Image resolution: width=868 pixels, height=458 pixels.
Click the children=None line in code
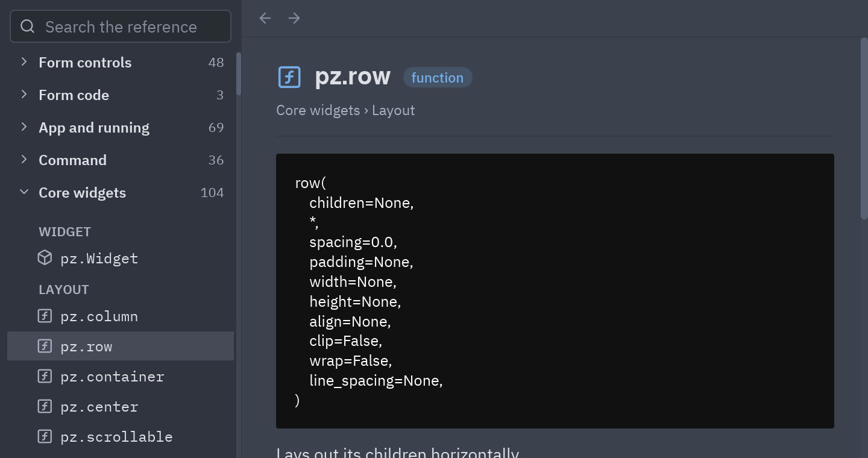click(362, 203)
